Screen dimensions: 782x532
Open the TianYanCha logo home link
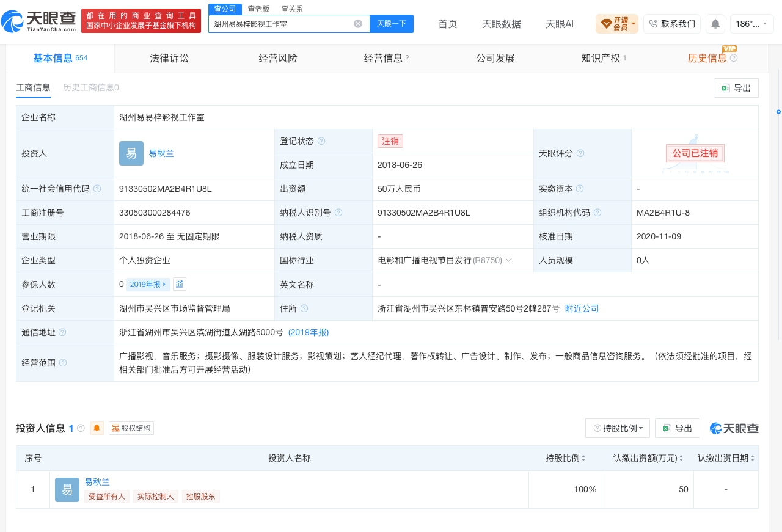point(39,21)
